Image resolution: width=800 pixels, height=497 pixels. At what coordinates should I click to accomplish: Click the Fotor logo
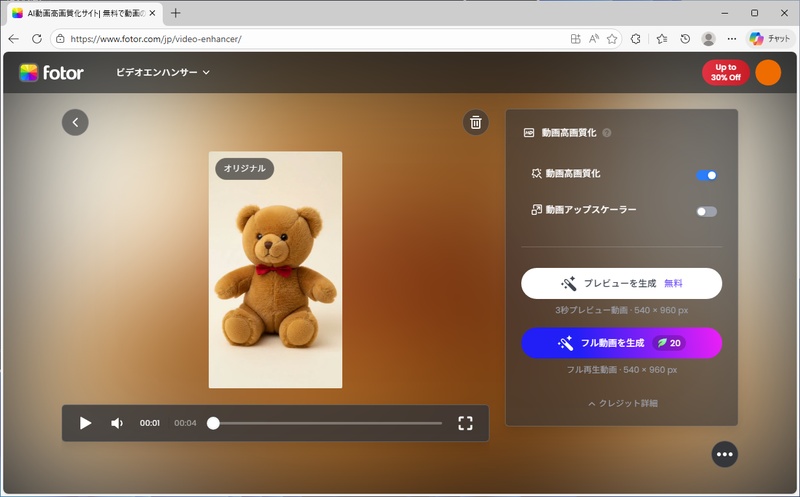[51, 72]
